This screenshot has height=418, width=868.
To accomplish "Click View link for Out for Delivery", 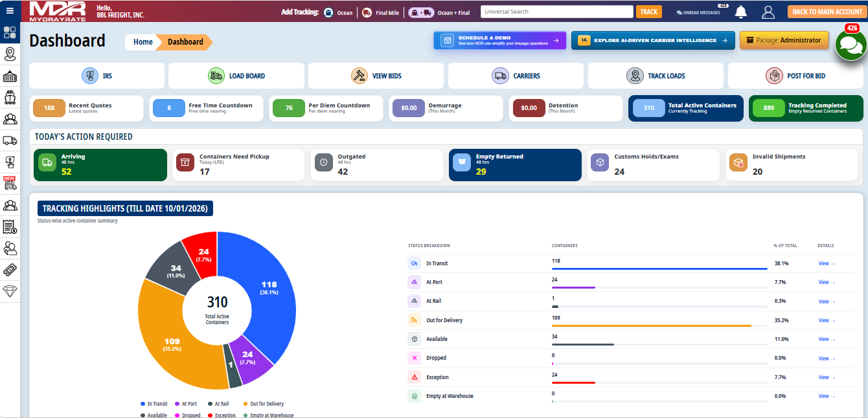I will pos(826,320).
